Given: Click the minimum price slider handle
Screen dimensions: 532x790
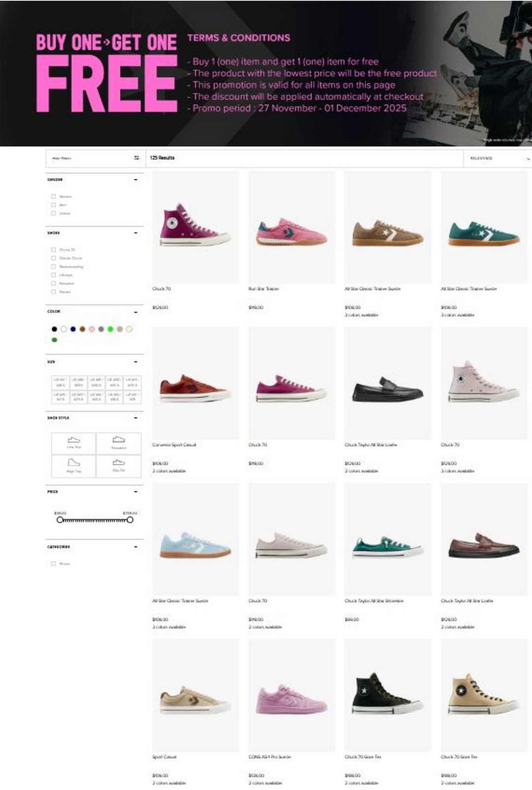Looking at the screenshot, I should coord(60,519).
